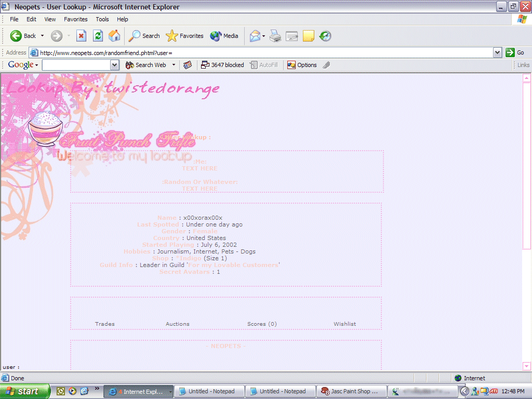Open the Edit menu
Viewport: 532px width, 399px height.
click(31, 19)
